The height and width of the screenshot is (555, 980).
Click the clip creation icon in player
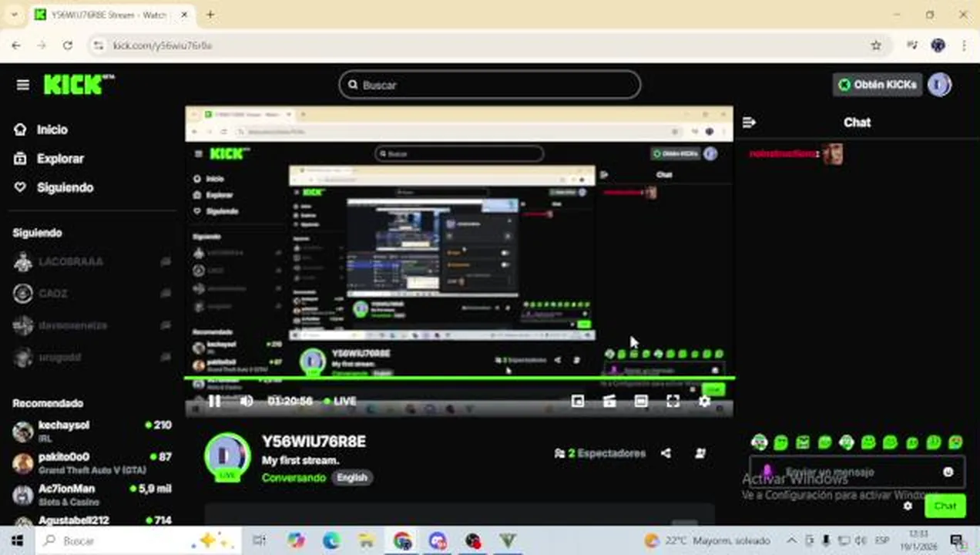tap(609, 401)
